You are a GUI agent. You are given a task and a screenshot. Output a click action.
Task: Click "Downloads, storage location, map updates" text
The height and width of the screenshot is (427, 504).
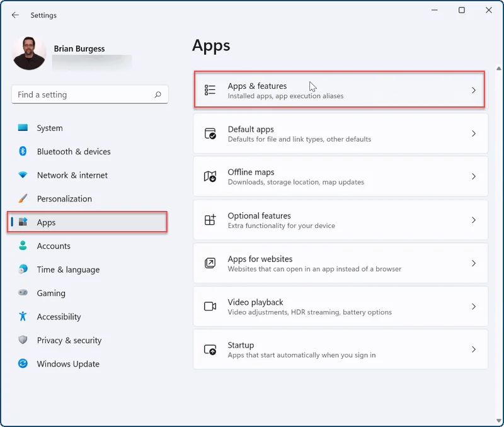click(x=295, y=182)
